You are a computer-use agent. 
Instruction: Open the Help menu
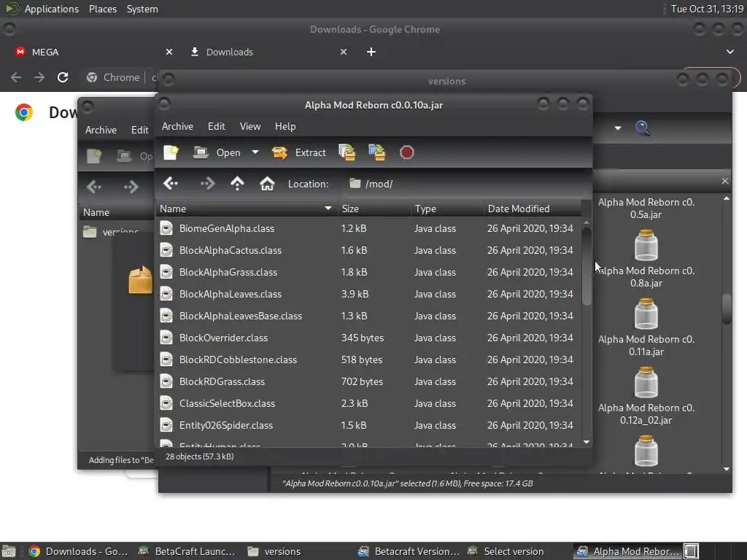pyautogui.click(x=285, y=126)
